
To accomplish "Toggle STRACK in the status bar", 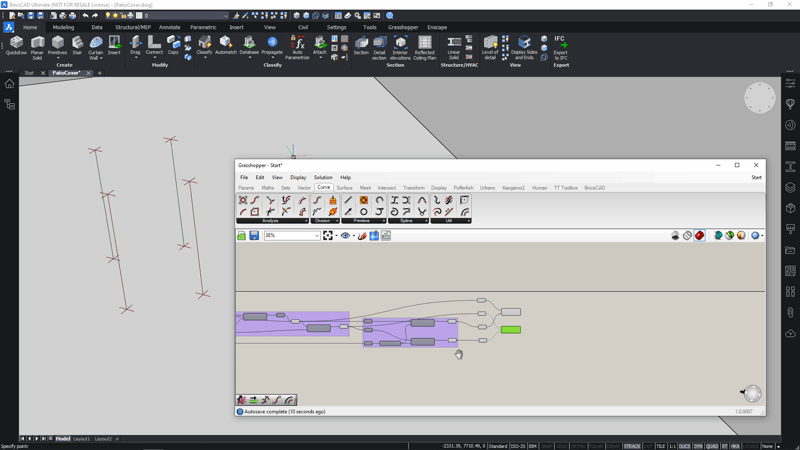I will (x=632, y=446).
